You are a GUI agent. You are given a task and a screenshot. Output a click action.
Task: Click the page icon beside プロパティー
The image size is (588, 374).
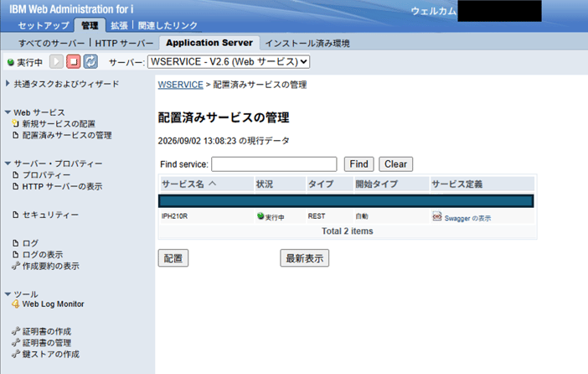tap(15, 174)
